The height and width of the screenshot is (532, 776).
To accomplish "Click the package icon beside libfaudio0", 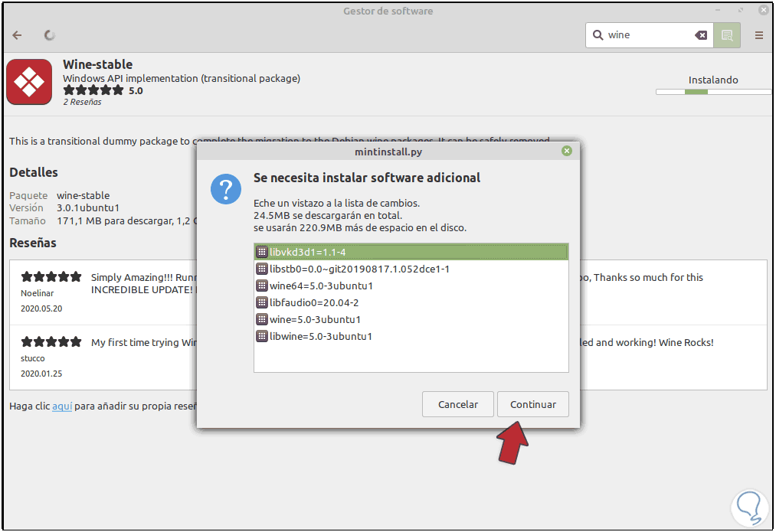I will (x=262, y=302).
